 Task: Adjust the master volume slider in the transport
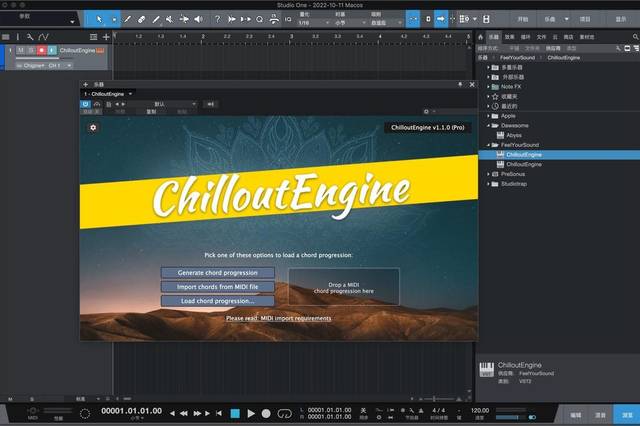pyautogui.click(x=510, y=417)
